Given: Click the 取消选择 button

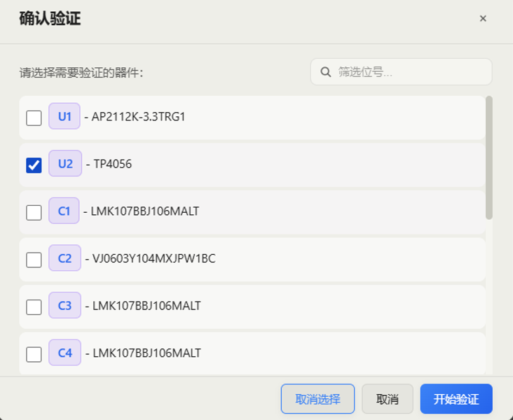Looking at the screenshot, I should (x=317, y=399).
